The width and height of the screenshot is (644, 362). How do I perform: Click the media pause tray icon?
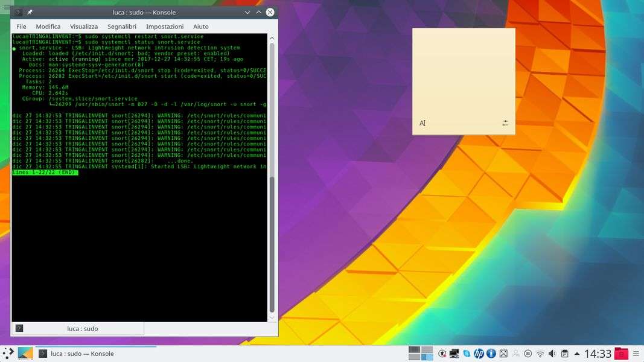tap(528, 354)
